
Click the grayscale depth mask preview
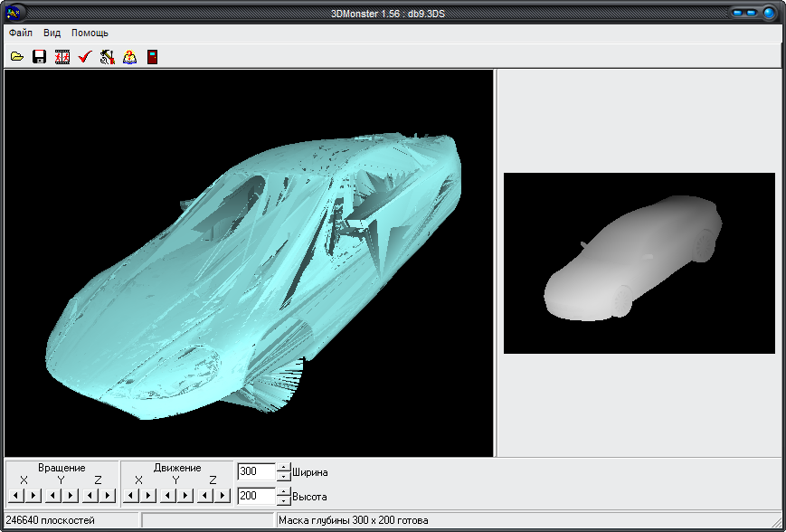click(639, 262)
